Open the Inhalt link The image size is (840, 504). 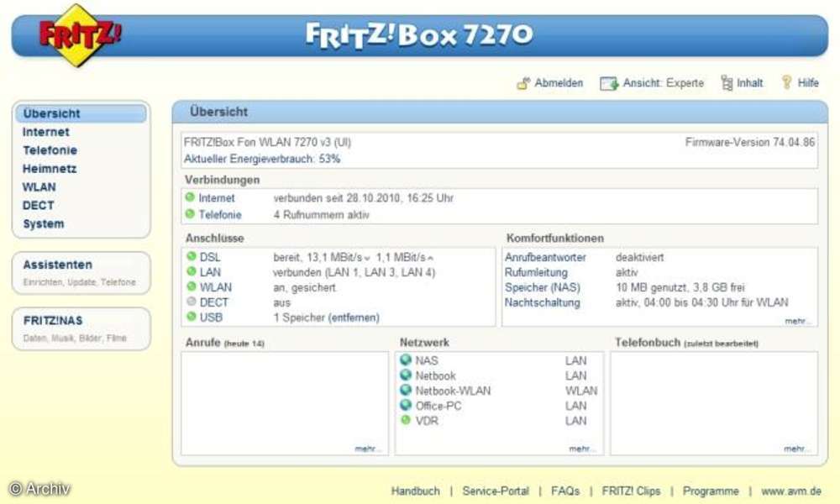(750, 83)
